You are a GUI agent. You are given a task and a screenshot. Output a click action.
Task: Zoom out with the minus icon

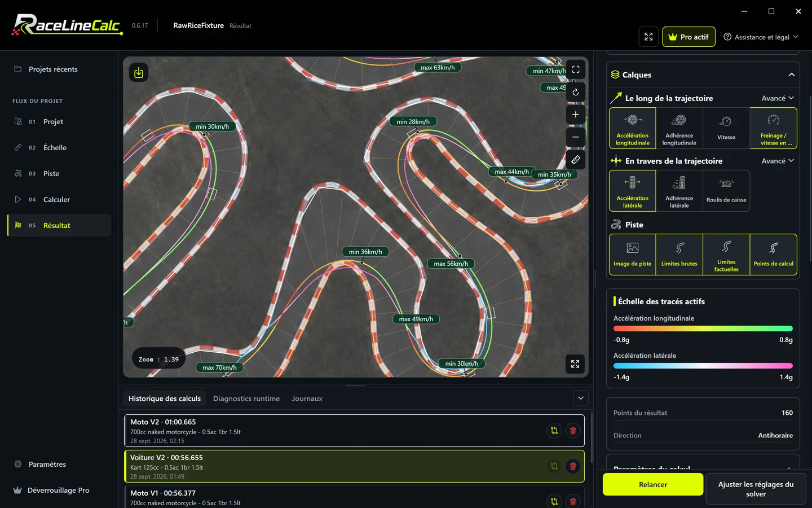click(575, 137)
